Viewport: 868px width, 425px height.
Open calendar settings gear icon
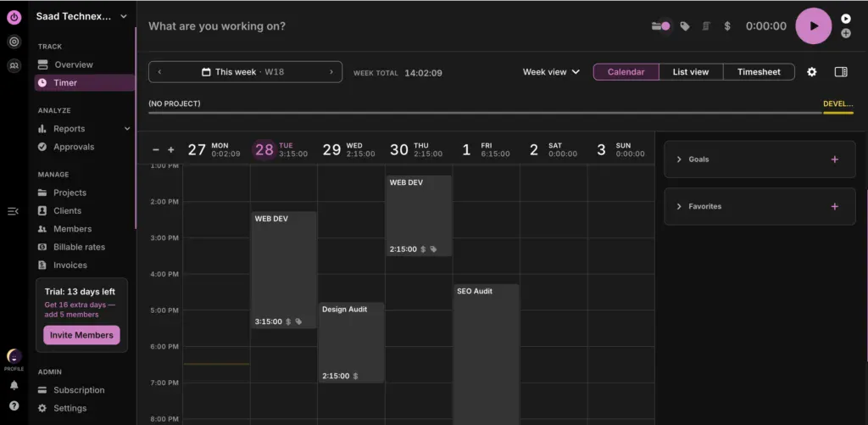coord(811,72)
